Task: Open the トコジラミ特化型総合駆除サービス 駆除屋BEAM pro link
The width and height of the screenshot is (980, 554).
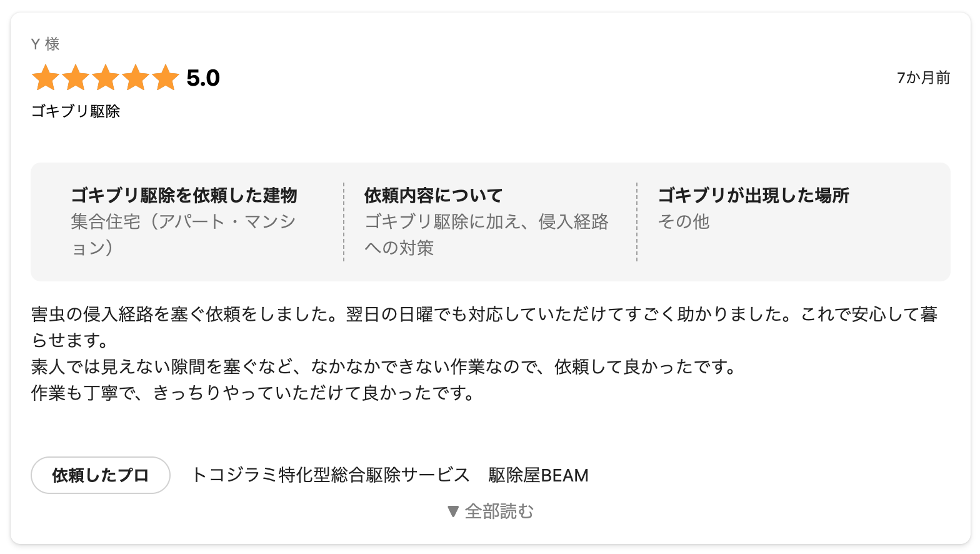Action: tap(390, 475)
